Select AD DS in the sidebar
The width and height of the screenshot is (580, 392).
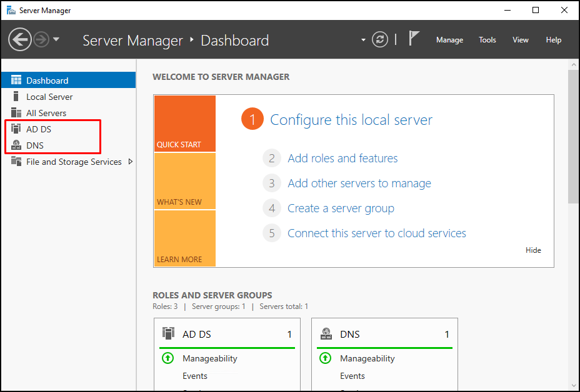[68, 129]
